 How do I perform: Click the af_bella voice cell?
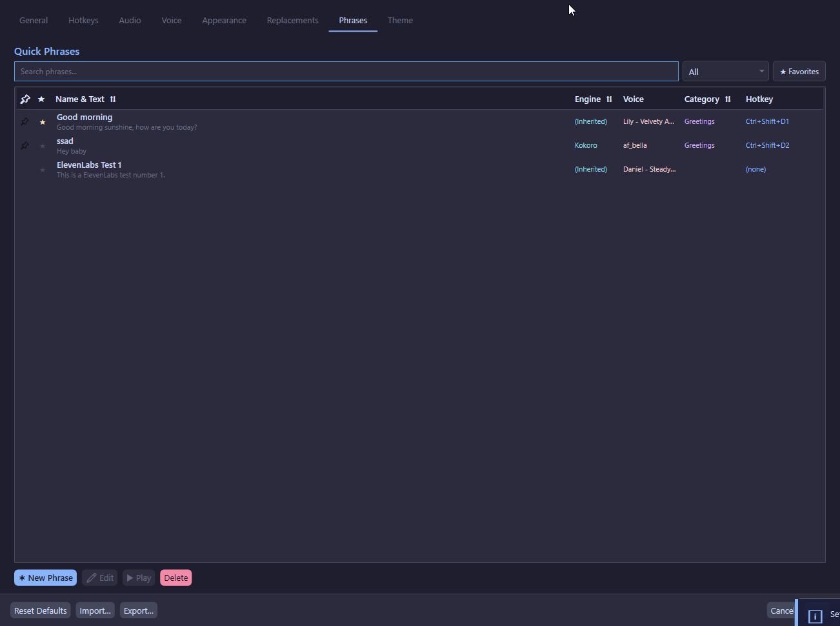635,145
